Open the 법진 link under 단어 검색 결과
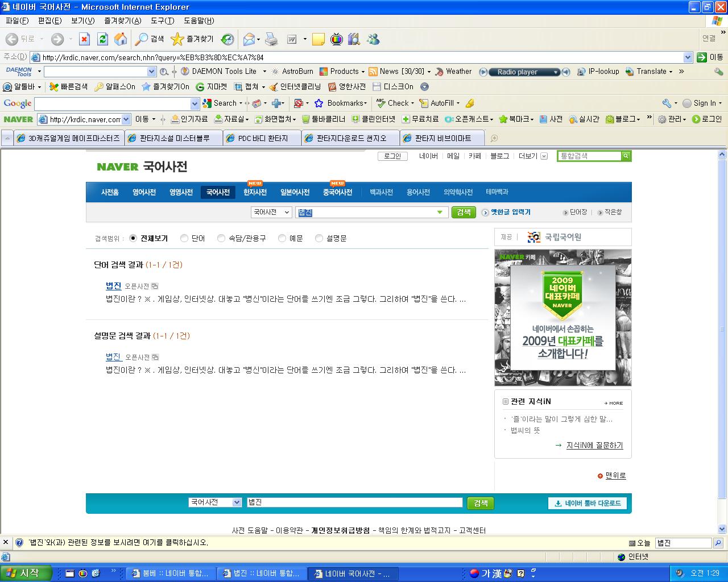Viewport: 728px width, 582px height. pos(113,286)
